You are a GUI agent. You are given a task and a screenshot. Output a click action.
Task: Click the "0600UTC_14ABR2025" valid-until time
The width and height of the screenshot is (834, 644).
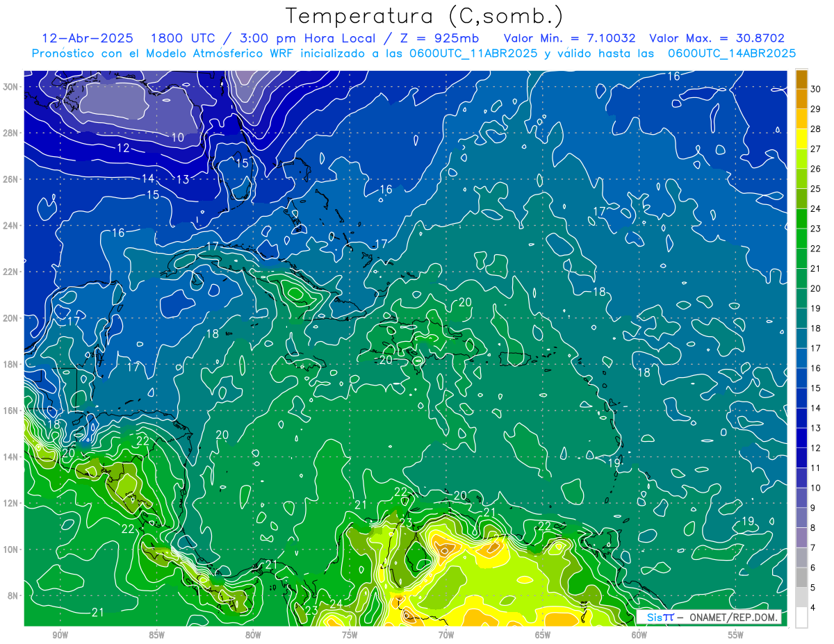731,53
